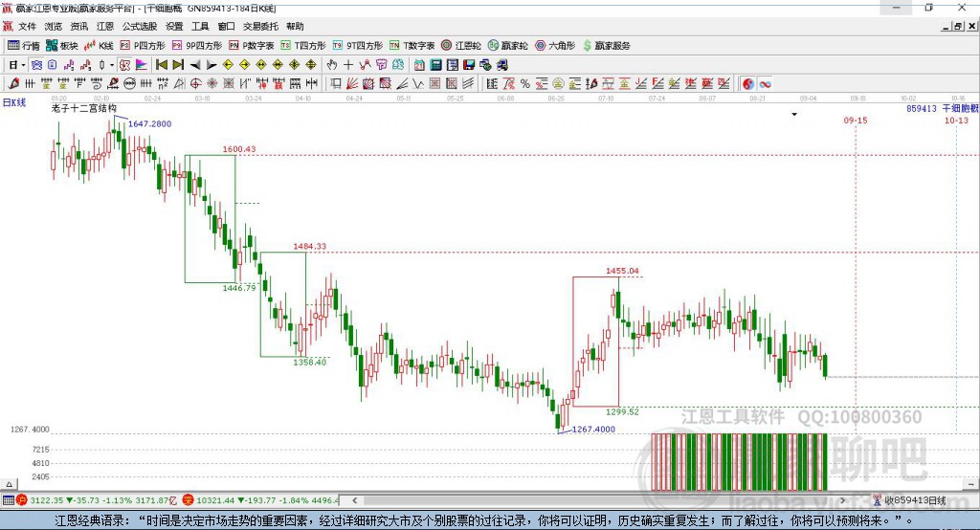The height and width of the screenshot is (530, 980).
Task: Click the floppy disk save icon
Action: tap(469, 65)
